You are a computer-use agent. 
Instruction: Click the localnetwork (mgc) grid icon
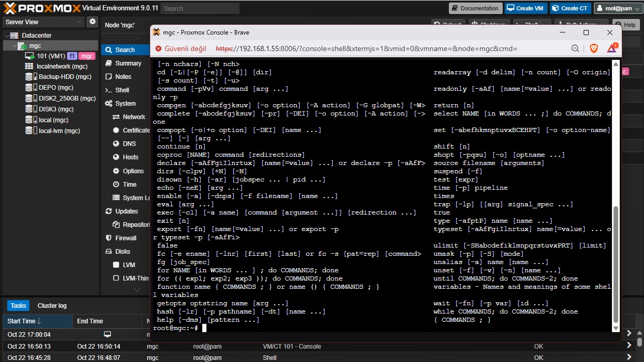click(x=29, y=67)
